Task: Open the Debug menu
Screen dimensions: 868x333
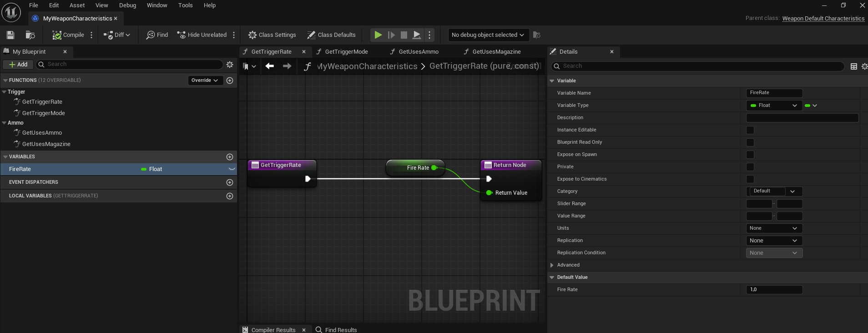Action: pyautogui.click(x=128, y=5)
